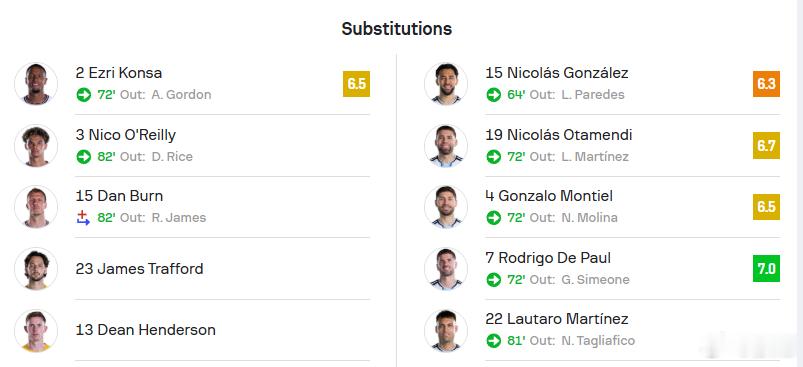The image size is (803, 367).
Task: Open Nicolás Otamendi's player photo
Action: (446, 146)
